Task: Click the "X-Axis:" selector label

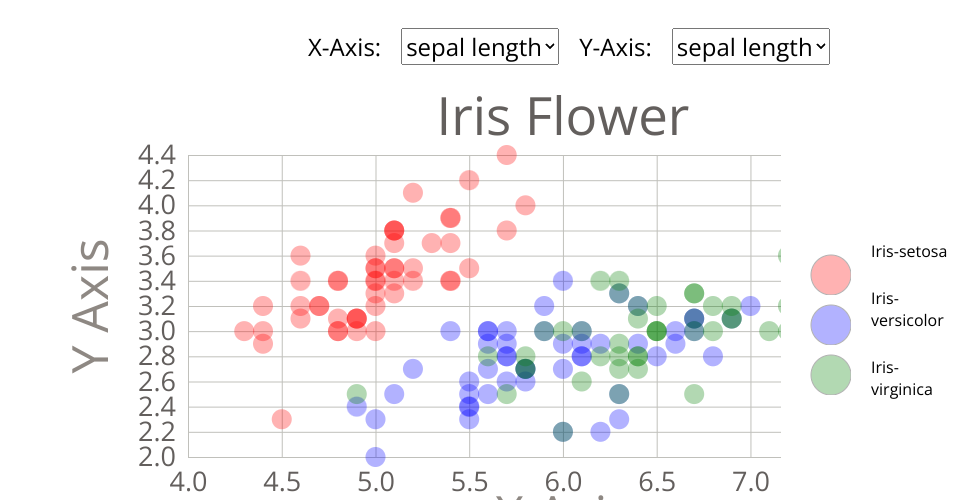Action: click(344, 47)
